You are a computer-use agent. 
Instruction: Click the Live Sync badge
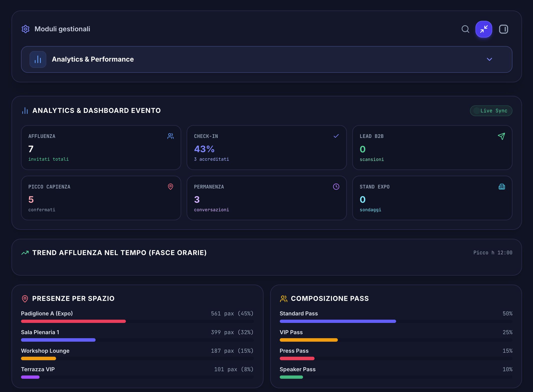(491, 111)
